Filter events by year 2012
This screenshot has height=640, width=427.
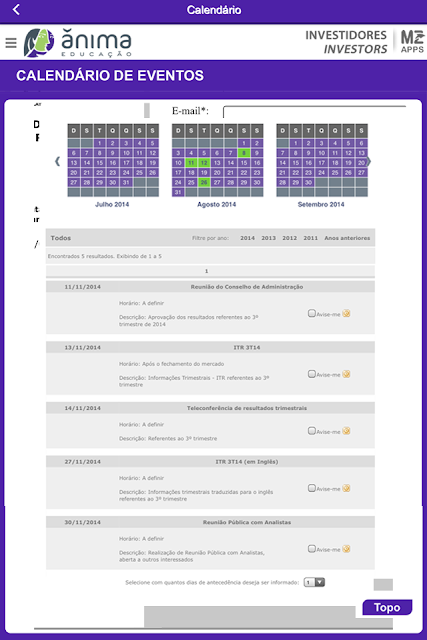tap(289, 238)
